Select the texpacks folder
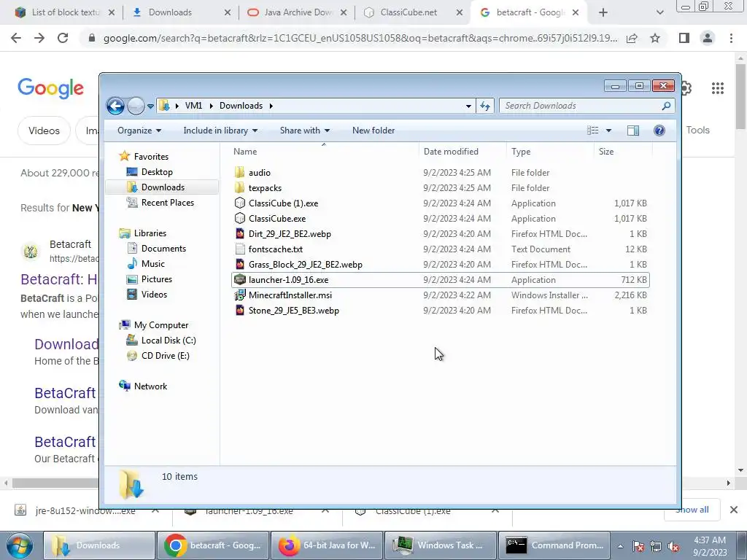 coord(440,188)
